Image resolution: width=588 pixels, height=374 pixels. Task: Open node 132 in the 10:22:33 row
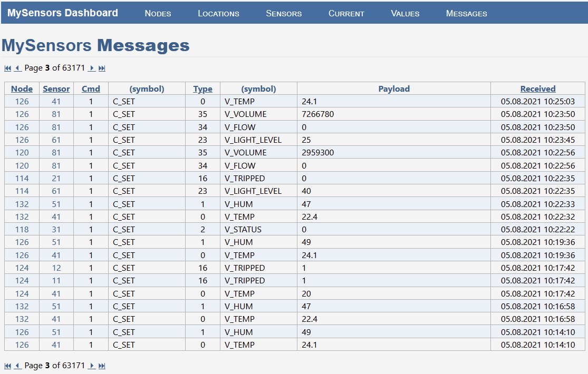22,204
